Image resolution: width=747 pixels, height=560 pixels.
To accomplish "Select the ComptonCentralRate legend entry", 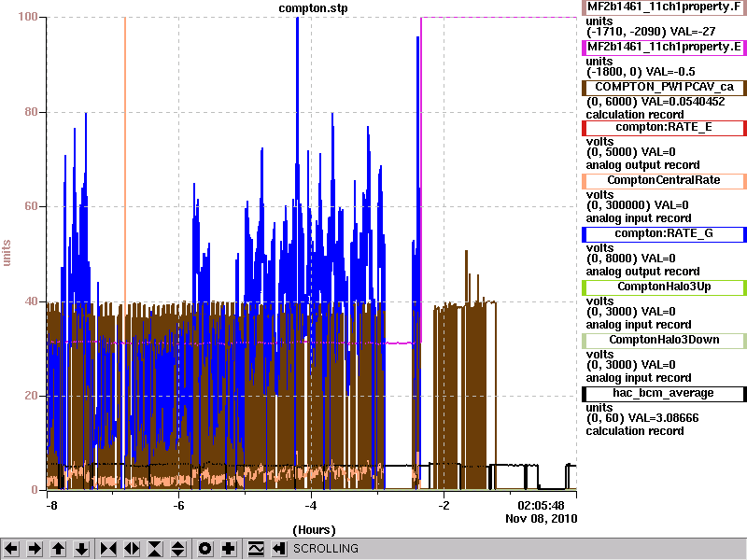I will (x=664, y=180).
